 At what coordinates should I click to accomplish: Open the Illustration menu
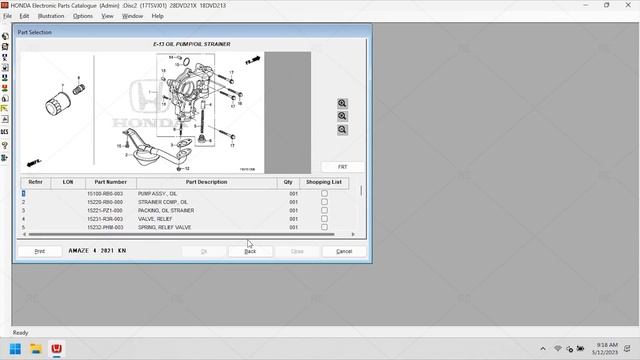click(x=51, y=16)
